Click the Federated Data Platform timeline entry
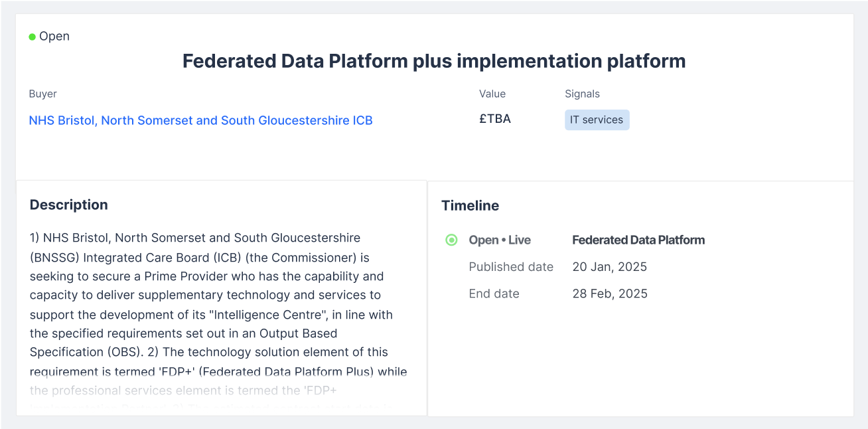 click(x=638, y=240)
